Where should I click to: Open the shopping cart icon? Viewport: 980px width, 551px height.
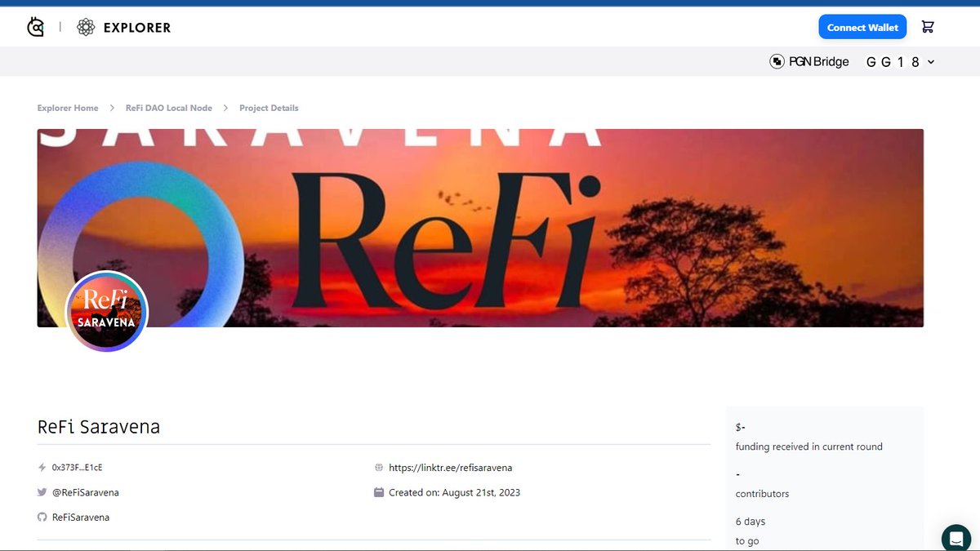point(928,27)
